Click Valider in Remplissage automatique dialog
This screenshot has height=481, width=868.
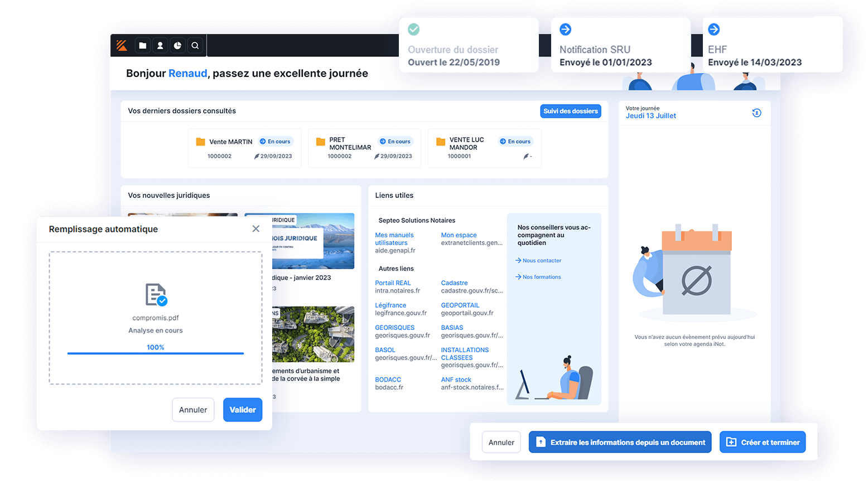click(x=243, y=410)
